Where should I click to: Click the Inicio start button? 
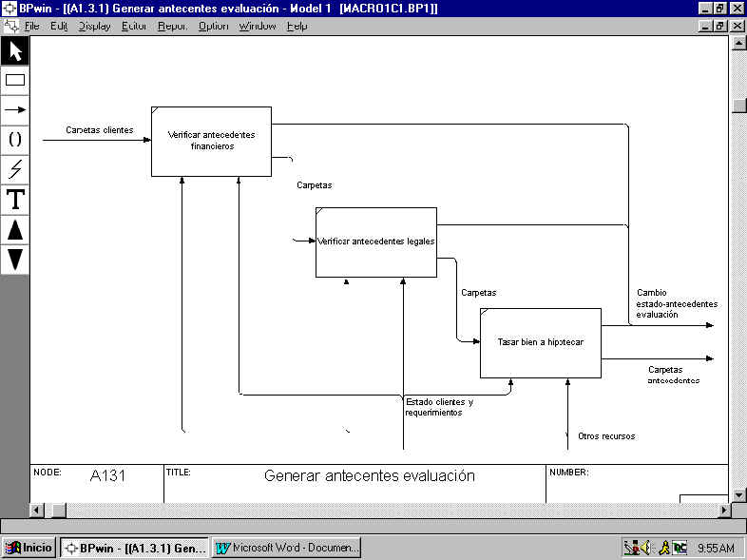coord(29,548)
